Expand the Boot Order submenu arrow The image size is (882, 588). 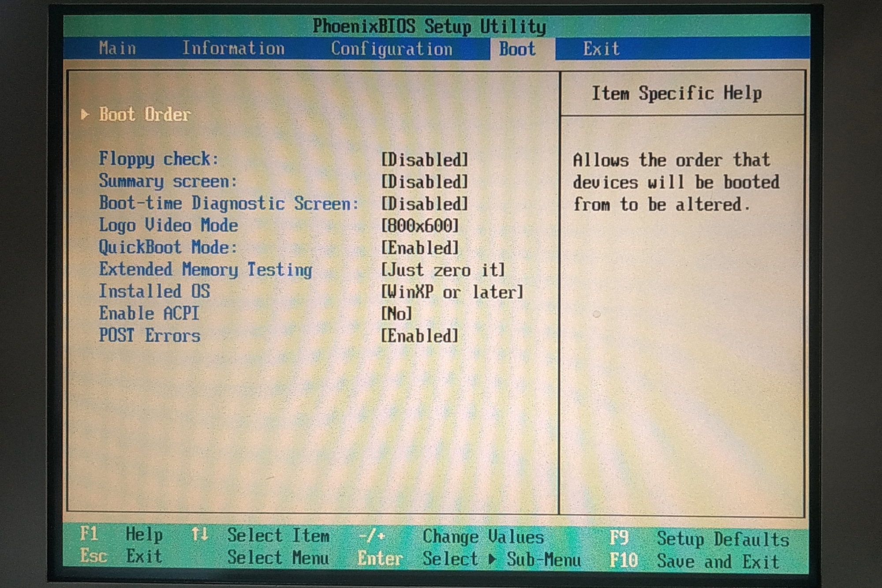pos(85,115)
